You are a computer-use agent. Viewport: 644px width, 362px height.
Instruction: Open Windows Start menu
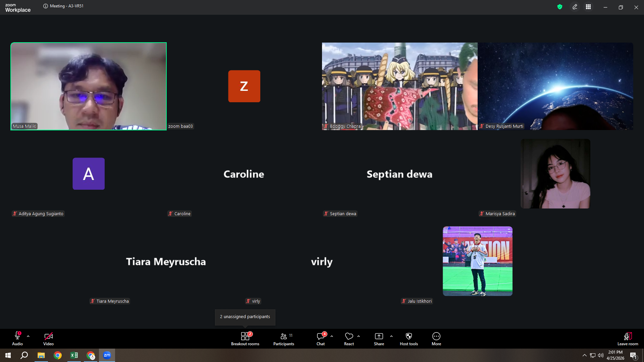[8, 355]
